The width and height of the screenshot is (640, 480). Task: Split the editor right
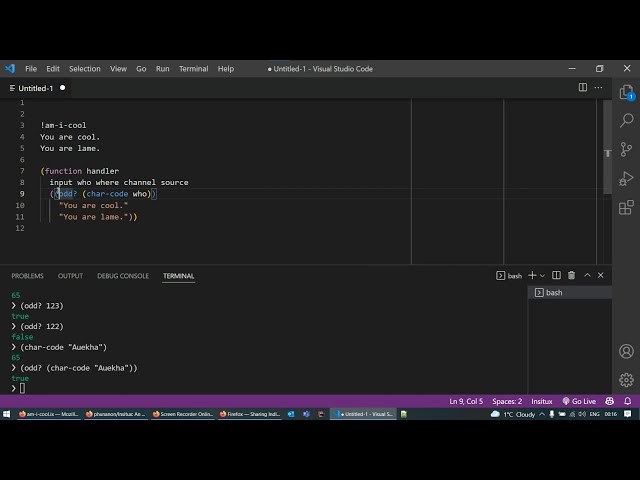pos(583,87)
